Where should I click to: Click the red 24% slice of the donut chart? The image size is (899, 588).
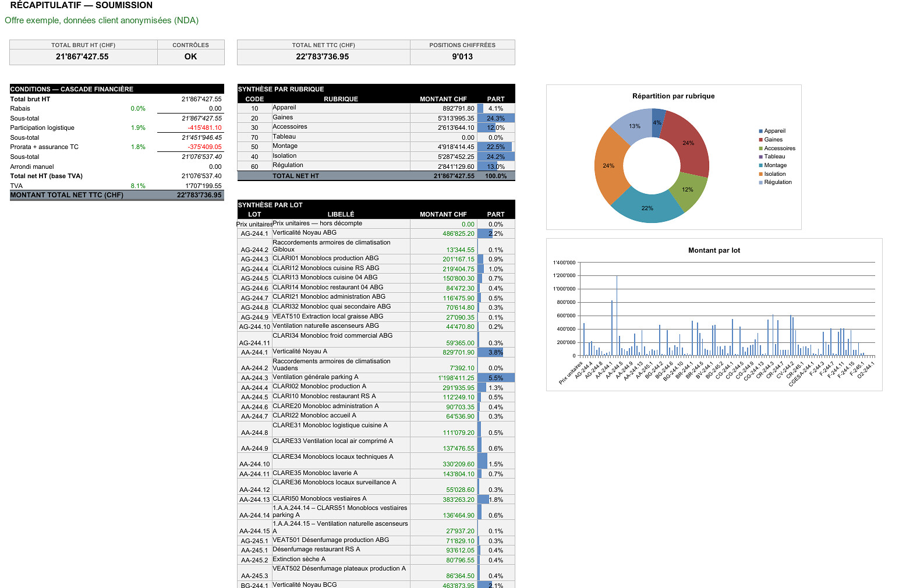(688, 143)
